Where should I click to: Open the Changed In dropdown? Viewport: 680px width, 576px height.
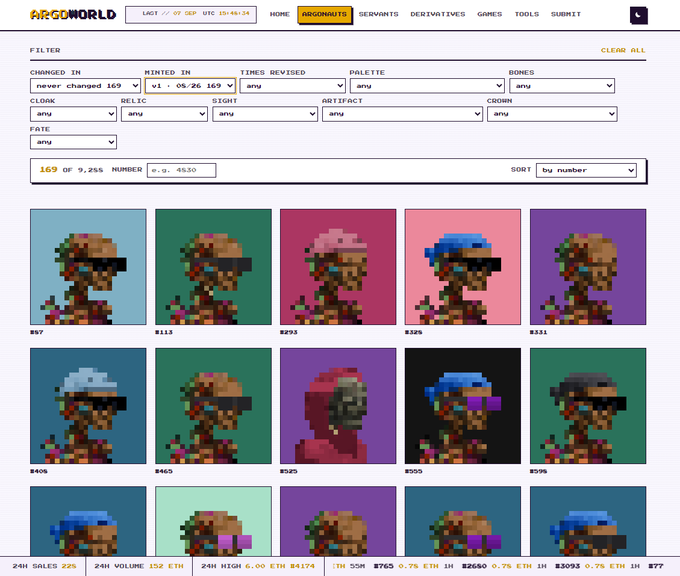click(x=85, y=86)
